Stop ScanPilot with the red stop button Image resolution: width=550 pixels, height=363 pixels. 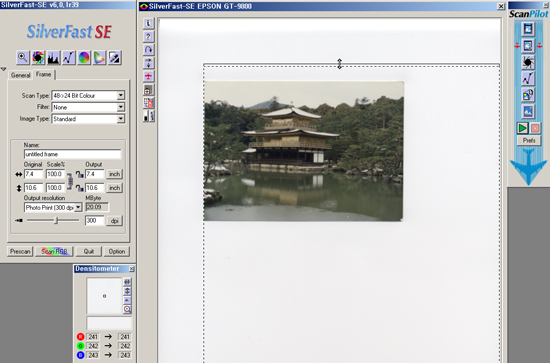pos(535,128)
